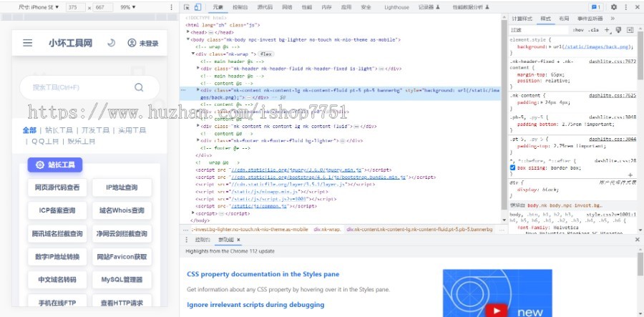Image resolution: width=644 pixels, height=317 pixels.
Task: Toggle the .cls class editor button
Action: click(592, 30)
